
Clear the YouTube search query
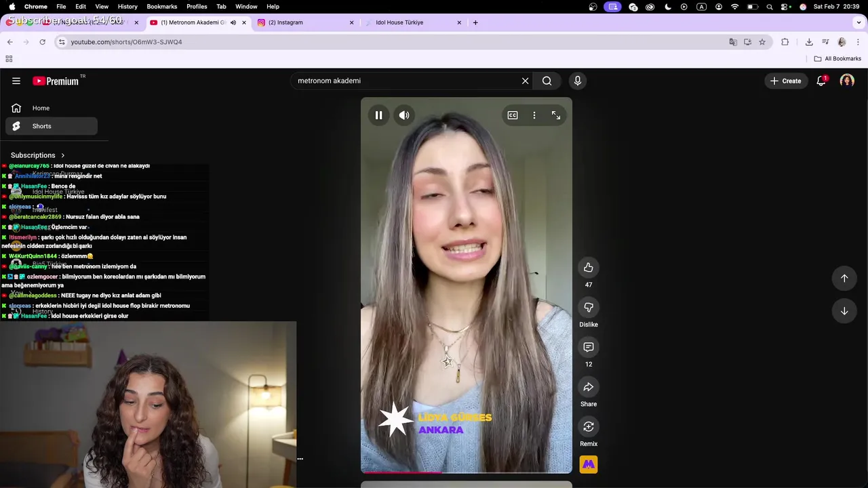point(525,81)
